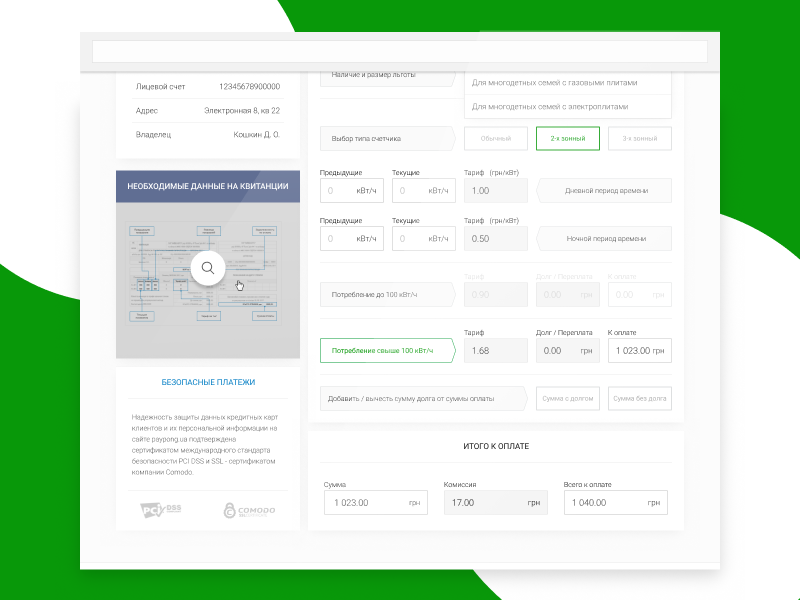Choose benefit for families with gas stoves

(x=565, y=82)
